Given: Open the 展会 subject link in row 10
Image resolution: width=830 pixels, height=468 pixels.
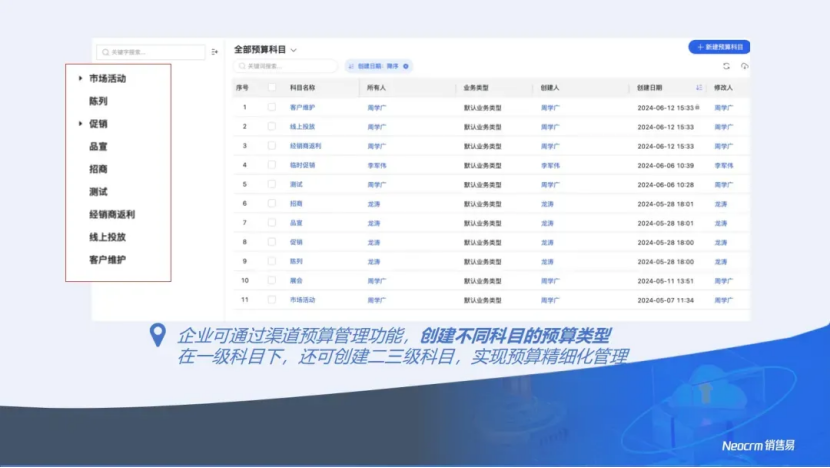Looking at the screenshot, I should tap(296, 281).
